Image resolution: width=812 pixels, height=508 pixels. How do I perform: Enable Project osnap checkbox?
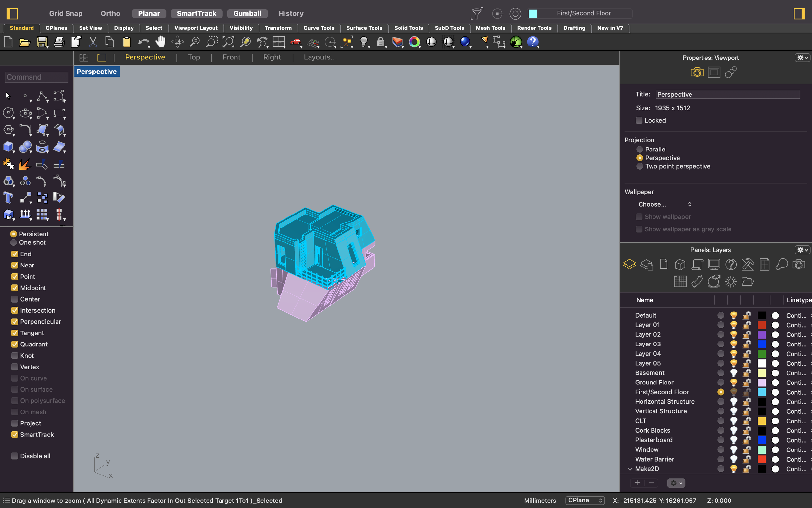click(x=14, y=423)
